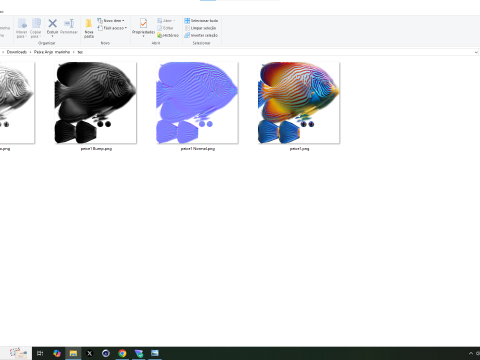The image size is (480, 360).
Task: Click the peixe1.png file name
Action: [x=299, y=149]
